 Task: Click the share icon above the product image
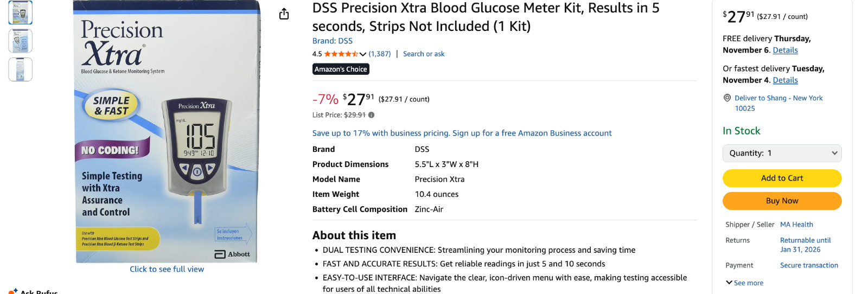(x=284, y=14)
